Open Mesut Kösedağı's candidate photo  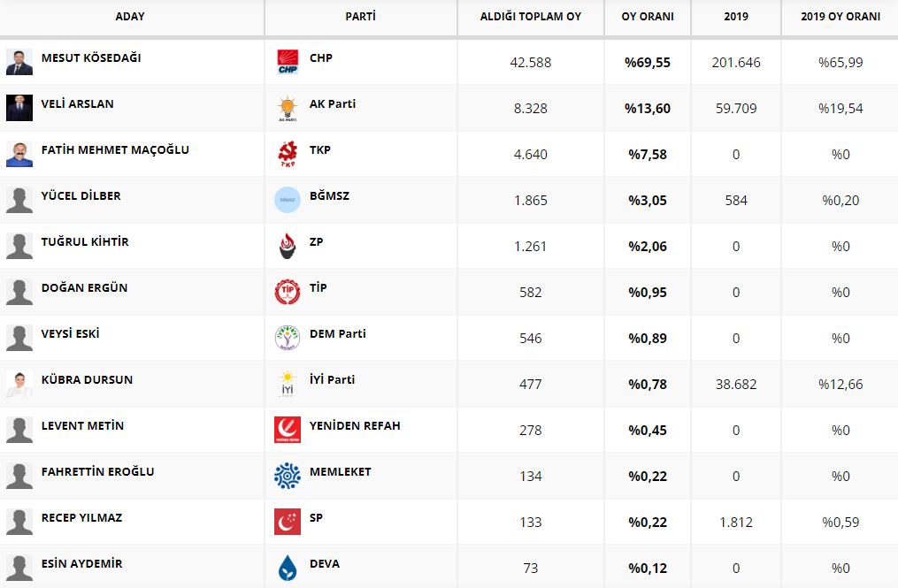tap(19, 62)
